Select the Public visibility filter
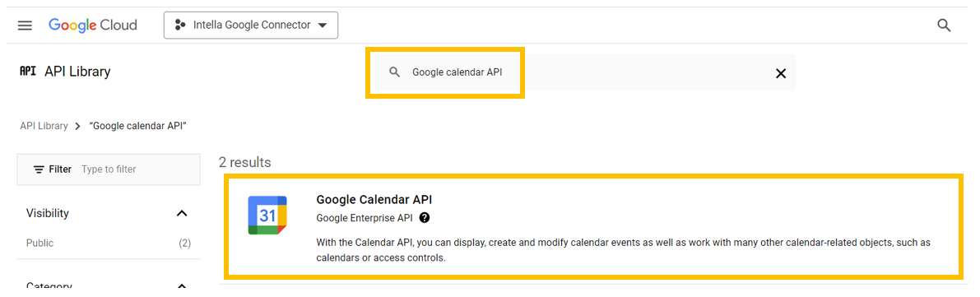This screenshot has height=297, width=980. tap(40, 243)
